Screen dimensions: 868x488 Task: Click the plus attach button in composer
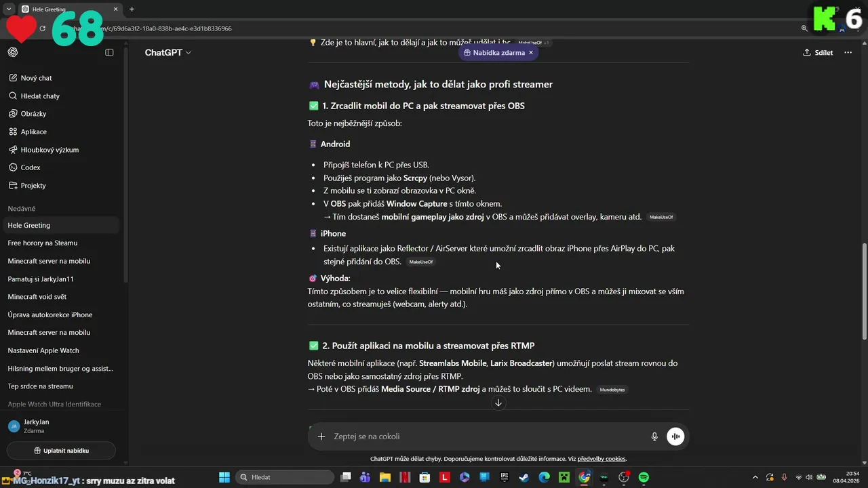(x=321, y=436)
